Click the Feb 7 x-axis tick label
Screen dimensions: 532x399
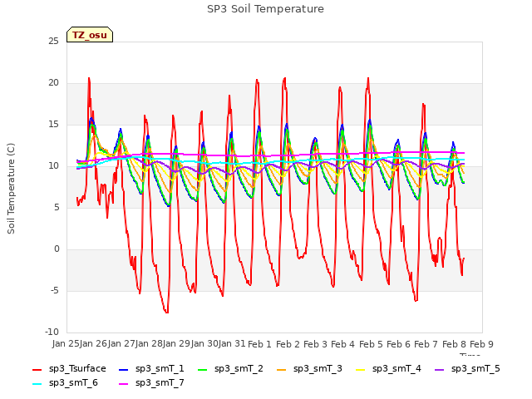[426, 344]
